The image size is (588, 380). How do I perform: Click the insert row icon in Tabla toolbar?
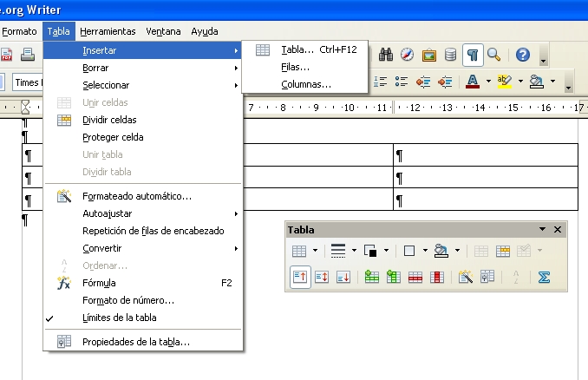372,278
